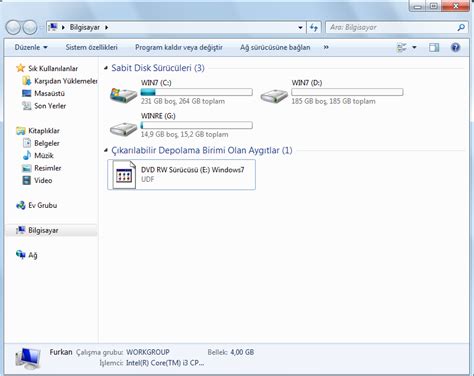Click the Furkan computer name
The width and height of the screenshot is (474, 376).
(x=61, y=352)
